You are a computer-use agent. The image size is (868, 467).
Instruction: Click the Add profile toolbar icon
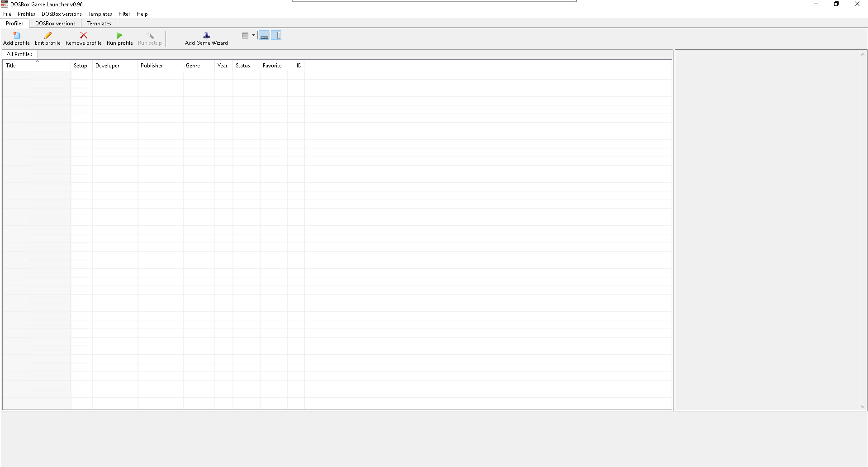click(x=17, y=36)
